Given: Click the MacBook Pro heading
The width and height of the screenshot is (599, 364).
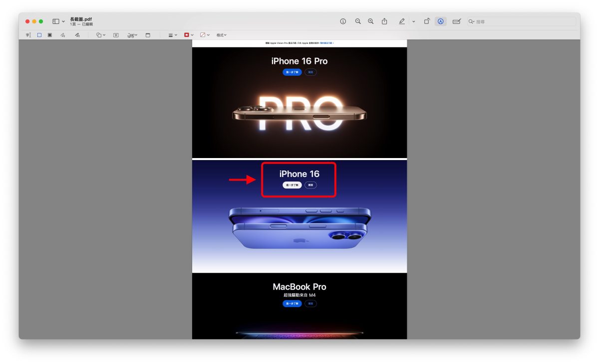Looking at the screenshot, I should tap(299, 287).
